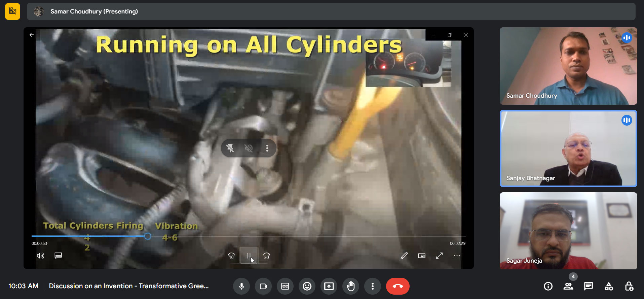This screenshot has width=644, height=299.
Task: Open the video player's more options ellipsis
Action: [457, 256]
